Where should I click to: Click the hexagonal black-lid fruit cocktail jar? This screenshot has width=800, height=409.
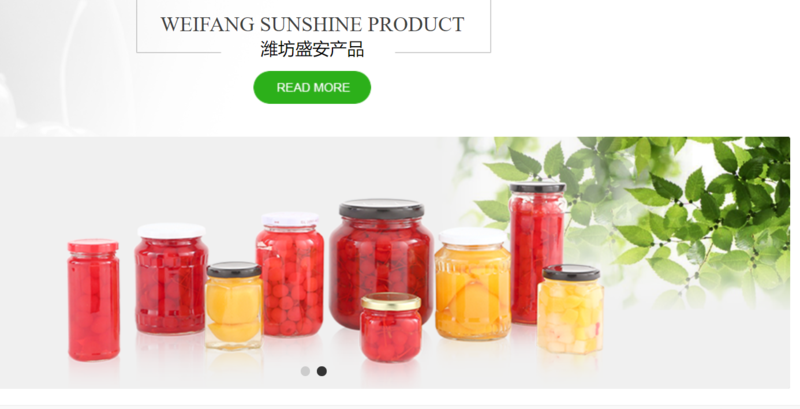[570, 309]
